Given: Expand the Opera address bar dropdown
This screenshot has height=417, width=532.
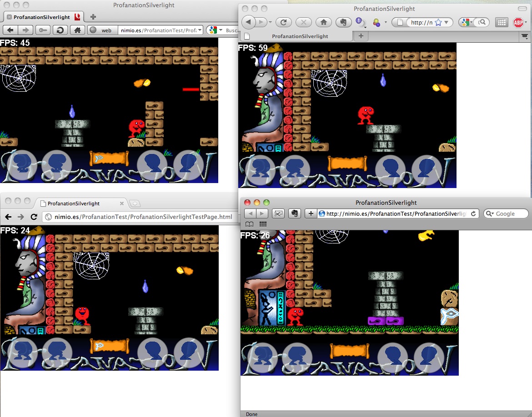Looking at the screenshot, I should (x=200, y=30).
